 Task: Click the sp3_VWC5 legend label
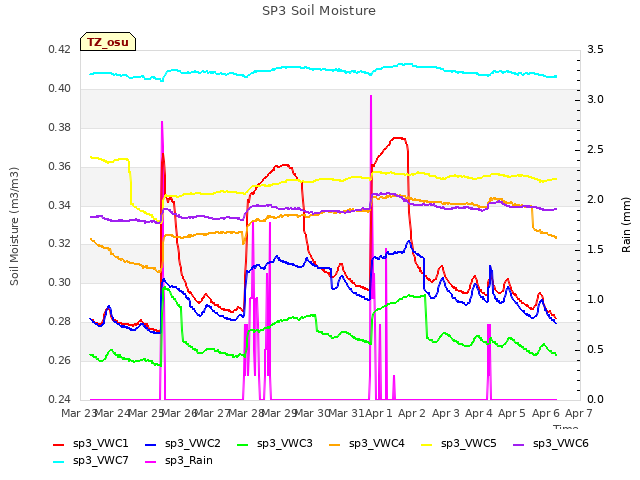(469, 443)
